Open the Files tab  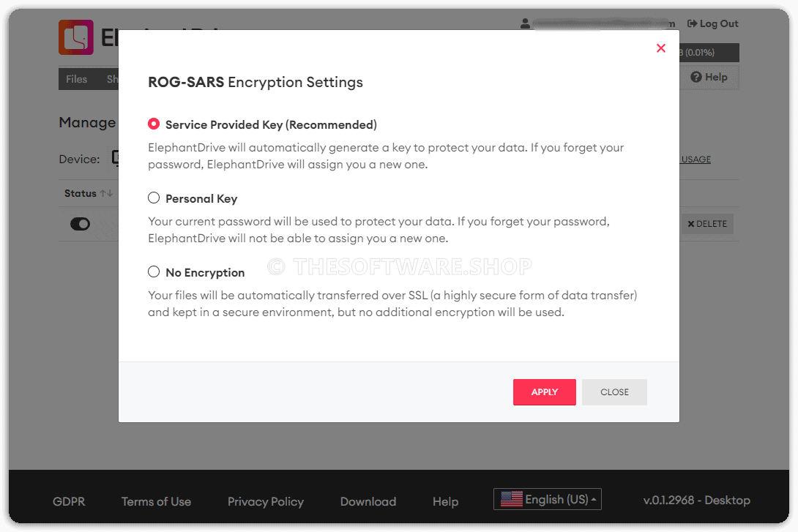tap(76, 79)
